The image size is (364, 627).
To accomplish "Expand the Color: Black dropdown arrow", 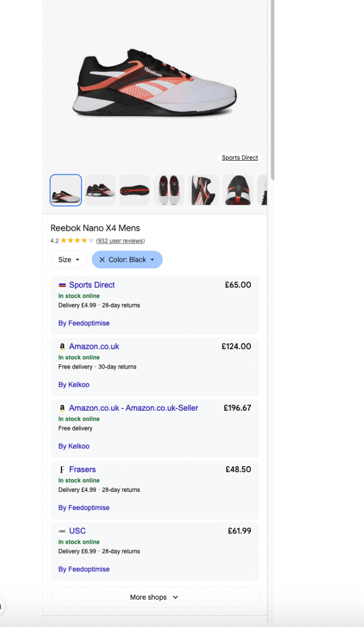I will tap(152, 260).
